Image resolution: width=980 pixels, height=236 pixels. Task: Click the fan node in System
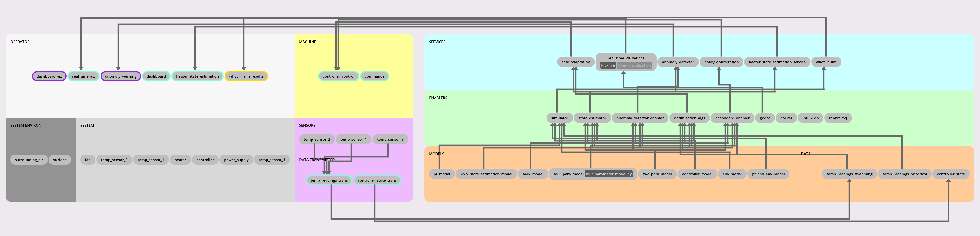[x=88, y=160]
